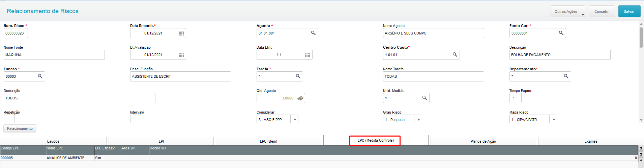
Task: Open calendar picker for Data Reconh.
Action: [x=181, y=33]
